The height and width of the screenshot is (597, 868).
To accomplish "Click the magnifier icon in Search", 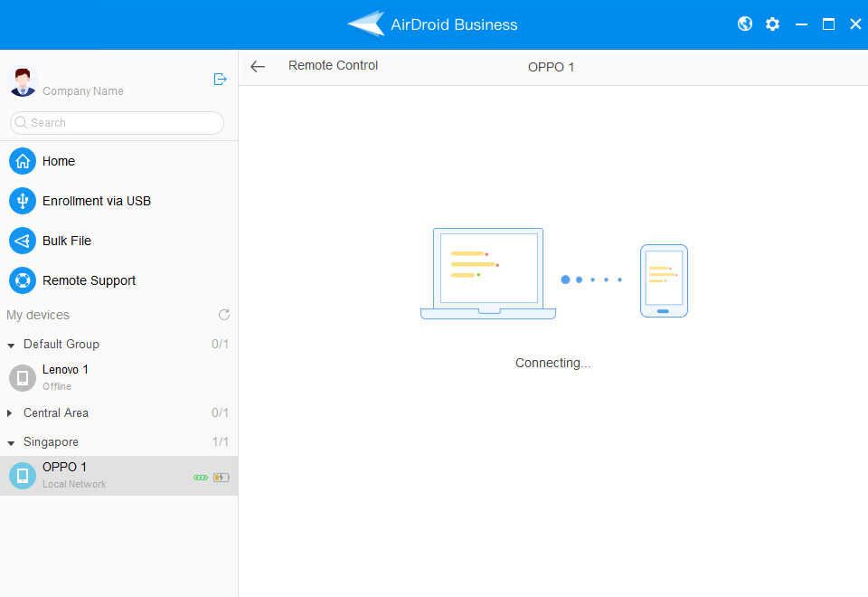I will 21,122.
